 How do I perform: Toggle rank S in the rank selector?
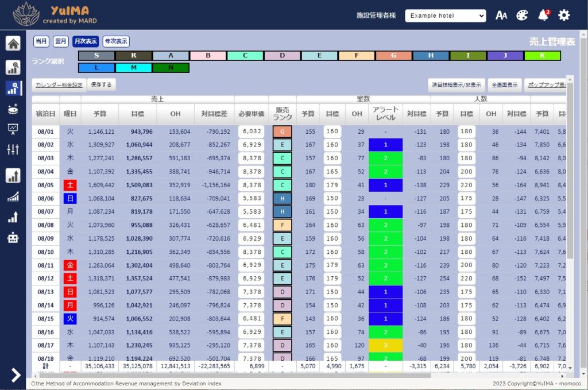[x=96, y=56]
